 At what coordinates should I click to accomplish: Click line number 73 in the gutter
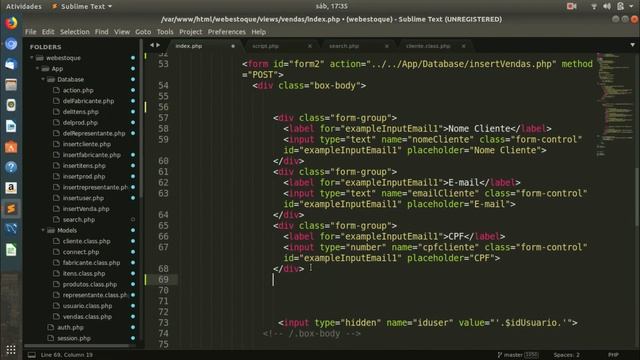[163, 323]
